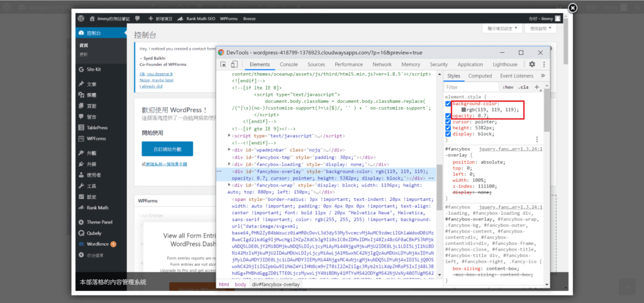Click the plus icon for 新增項目

pos(151,19)
